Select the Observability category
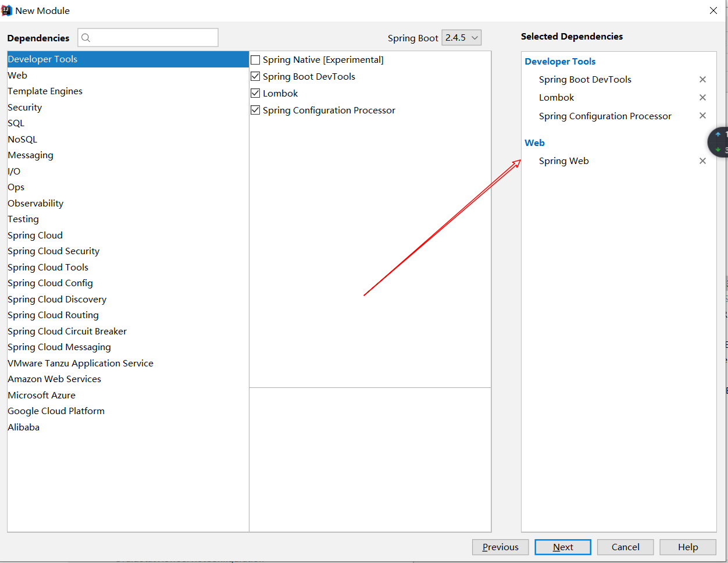728x563 pixels. [128, 204]
